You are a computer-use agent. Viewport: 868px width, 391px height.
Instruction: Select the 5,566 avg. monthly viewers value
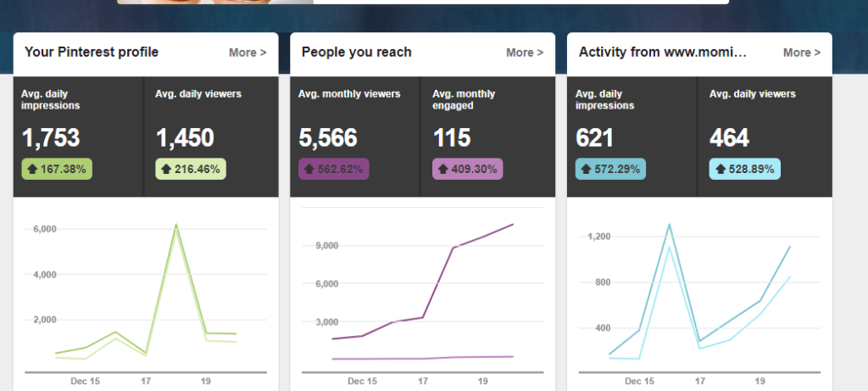pos(328,138)
